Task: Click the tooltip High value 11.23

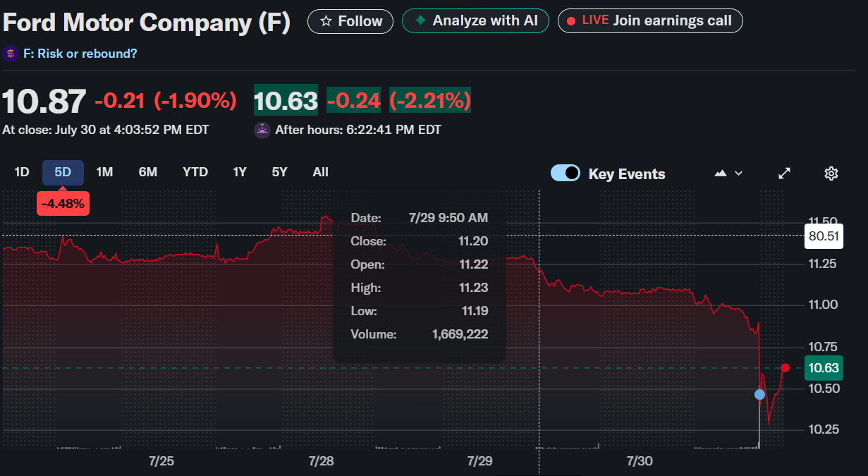Action: pos(473,288)
